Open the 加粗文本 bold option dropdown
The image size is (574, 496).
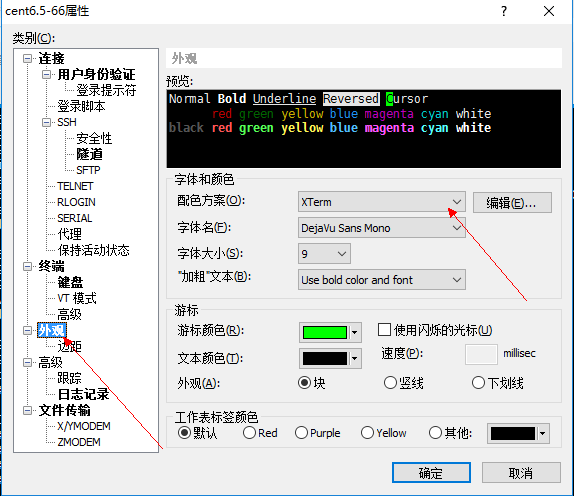[x=381, y=280]
